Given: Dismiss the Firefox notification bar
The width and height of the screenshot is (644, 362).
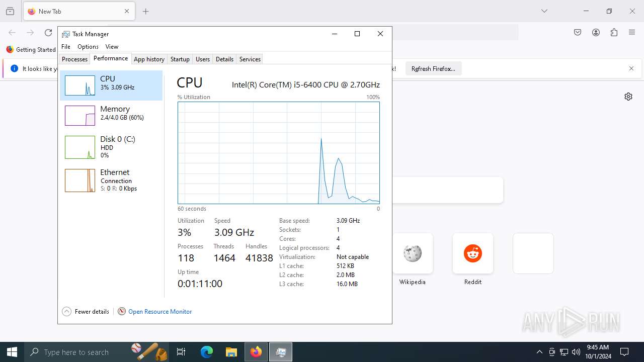Looking at the screenshot, I should tap(631, 68).
